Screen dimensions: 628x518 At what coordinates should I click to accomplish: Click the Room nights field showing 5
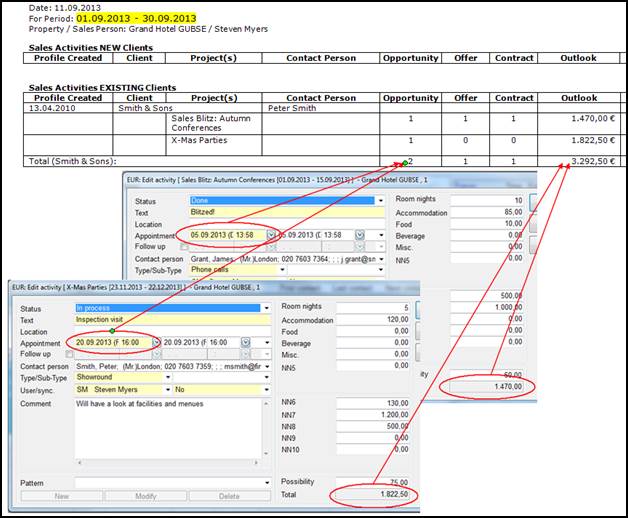[x=376, y=308]
